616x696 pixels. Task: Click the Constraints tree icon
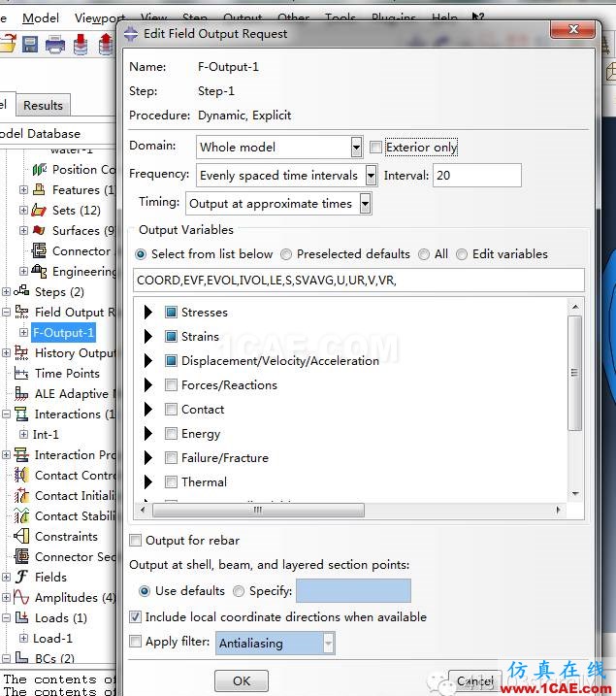pyautogui.click(x=21, y=536)
